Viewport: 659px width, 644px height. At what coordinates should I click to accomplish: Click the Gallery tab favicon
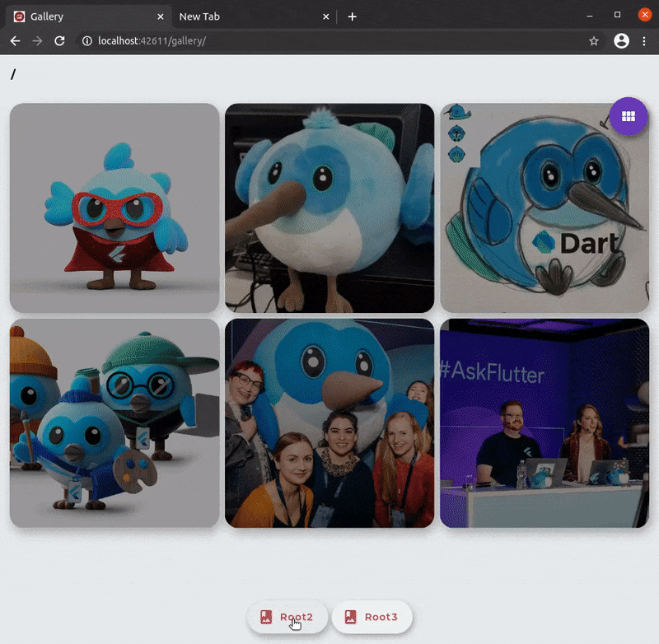coord(19,16)
